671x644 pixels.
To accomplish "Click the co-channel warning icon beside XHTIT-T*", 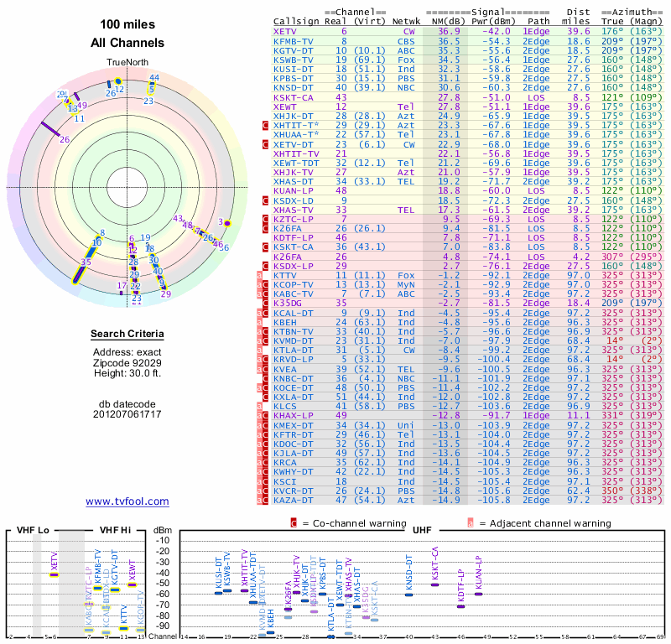I will [265, 126].
